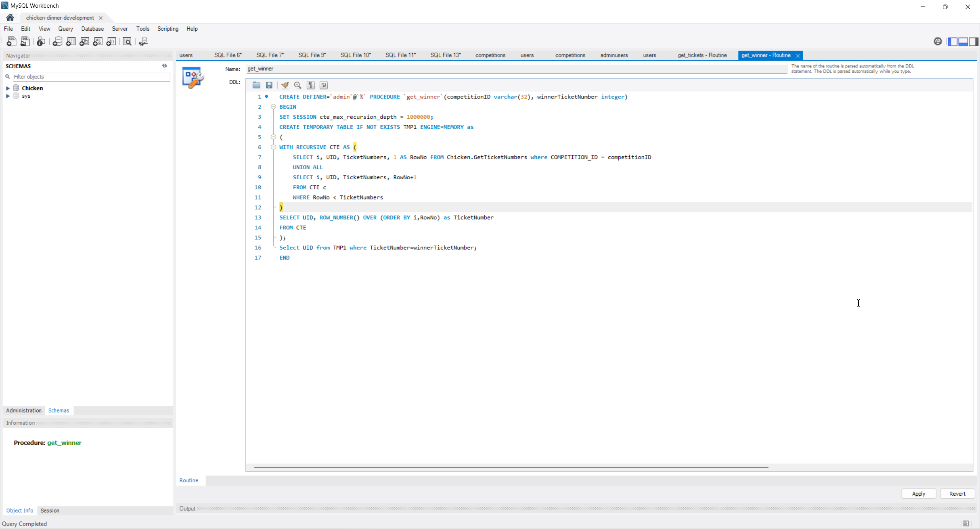The image size is (980, 529).
Task: Toggle invisible characters display (pilcrow icon)
Action: tap(310, 85)
